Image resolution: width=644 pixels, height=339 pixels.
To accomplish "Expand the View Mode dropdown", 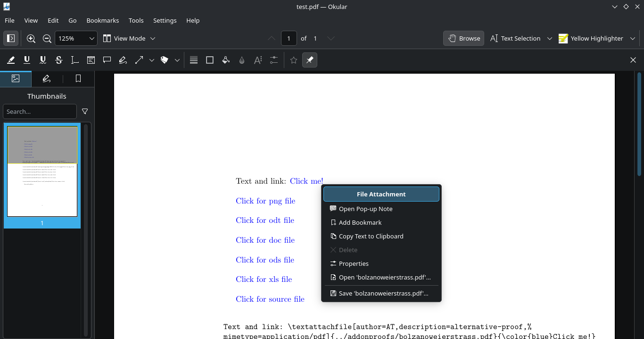I will click(x=129, y=38).
